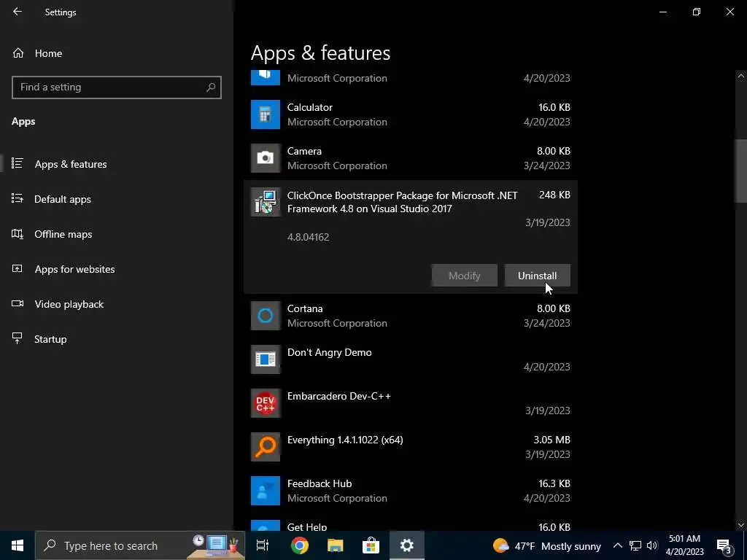Image resolution: width=747 pixels, height=560 pixels.
Task: Click the scrollbar down arrow
Action: point(741,525)
